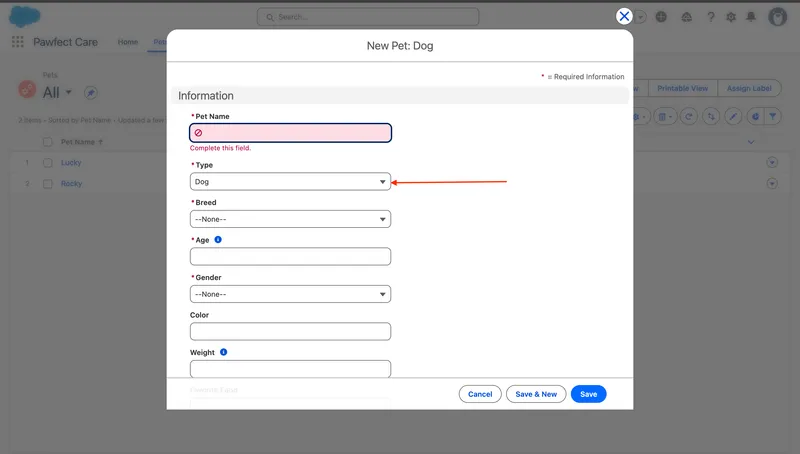Expand the Gender dropdown

pyautogui.click(x=290, y=294)
